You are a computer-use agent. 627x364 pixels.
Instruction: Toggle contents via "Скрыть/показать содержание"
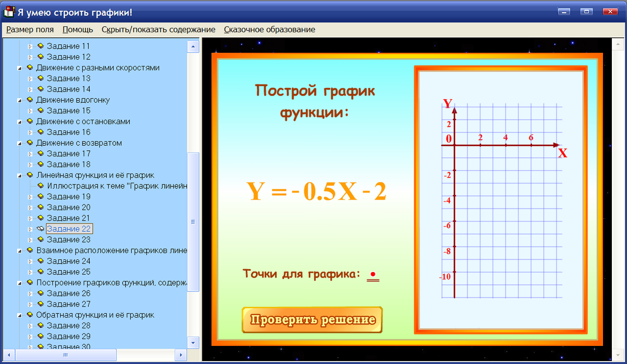tap(158, 29)
